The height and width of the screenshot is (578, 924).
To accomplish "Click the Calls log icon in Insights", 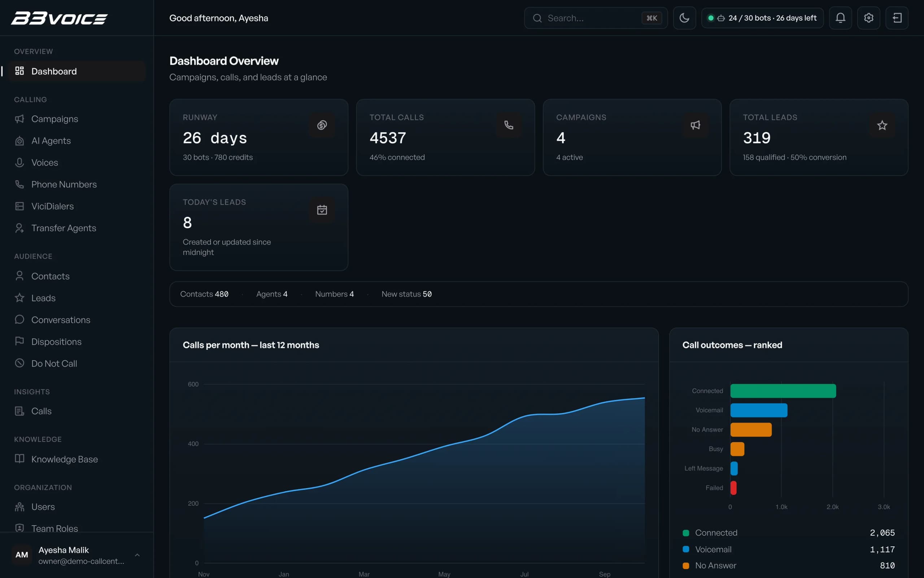I will point(19,411).
